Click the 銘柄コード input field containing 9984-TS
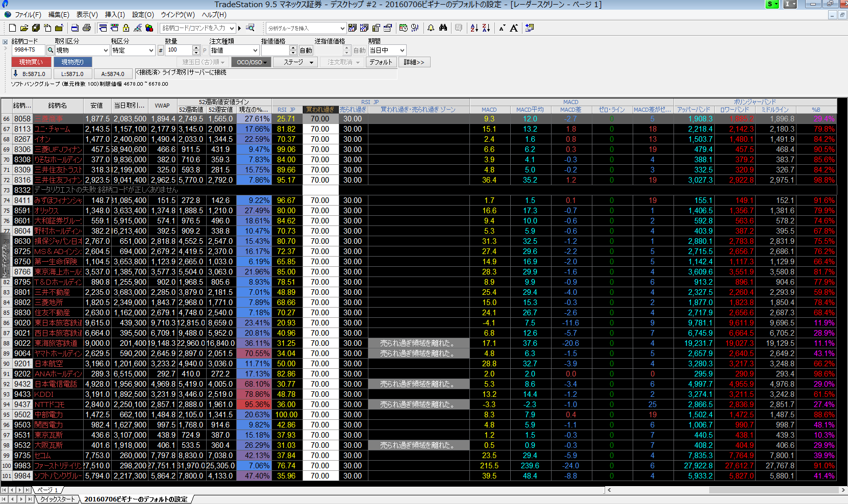 [x=29, y=50]
